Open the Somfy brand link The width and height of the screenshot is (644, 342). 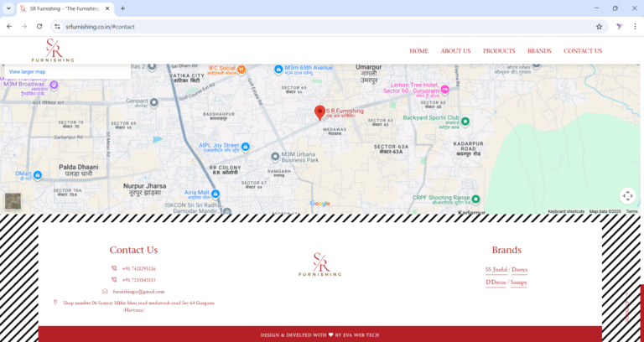[519, 282]
